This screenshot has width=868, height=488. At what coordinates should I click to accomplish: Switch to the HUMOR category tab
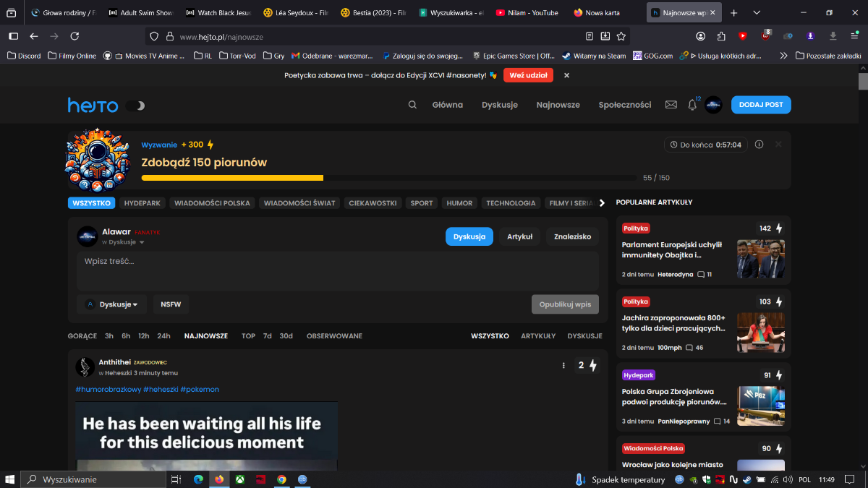point(459,203)
